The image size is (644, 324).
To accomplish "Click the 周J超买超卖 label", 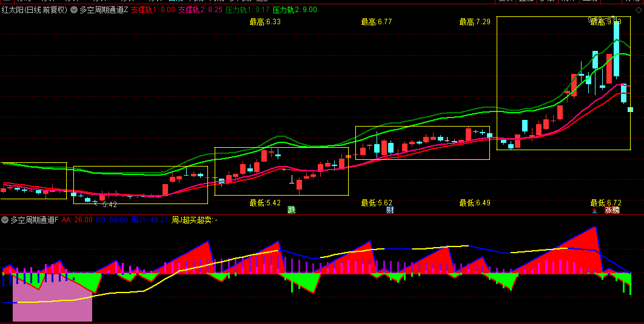I will point(195,220).
